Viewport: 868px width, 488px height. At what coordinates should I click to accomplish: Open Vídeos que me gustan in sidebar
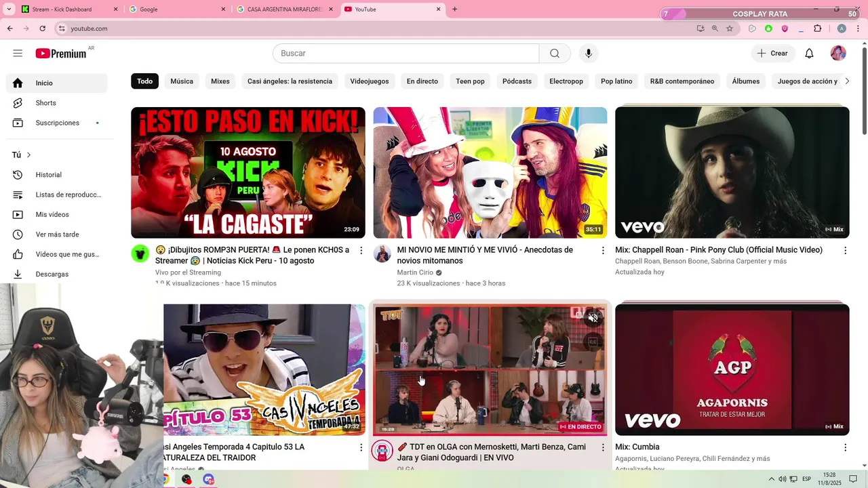[x=57, y=254]
